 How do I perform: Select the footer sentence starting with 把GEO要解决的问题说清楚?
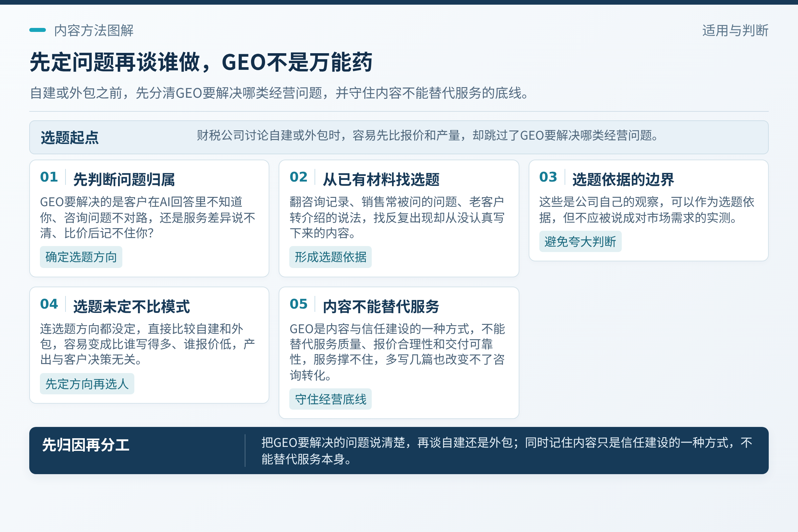507,451
